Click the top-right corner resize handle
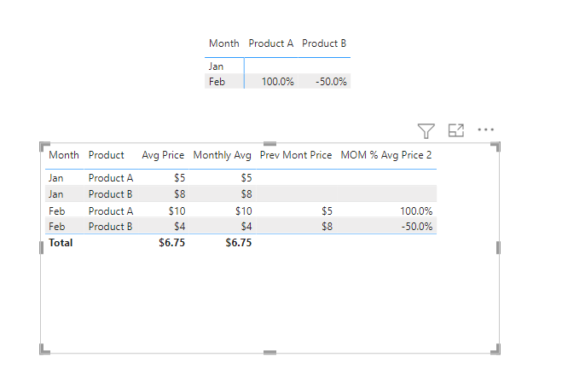Viewport: 562px width, 392px height. click(x=496, y=146)
